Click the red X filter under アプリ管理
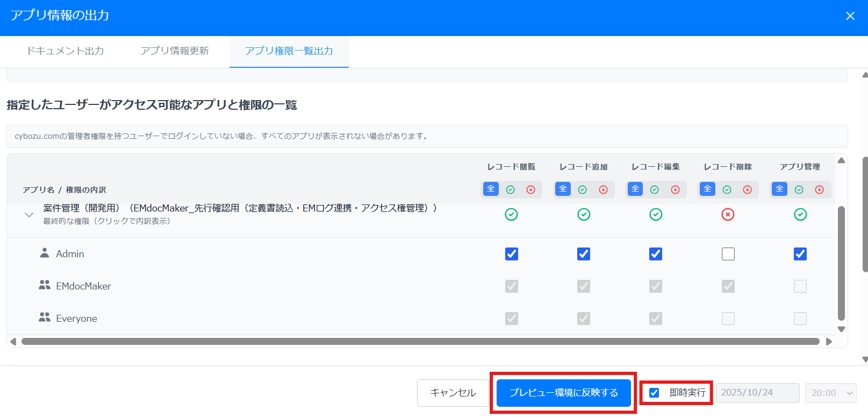This screenshot has width=868, height=417. tap(819, 189)
